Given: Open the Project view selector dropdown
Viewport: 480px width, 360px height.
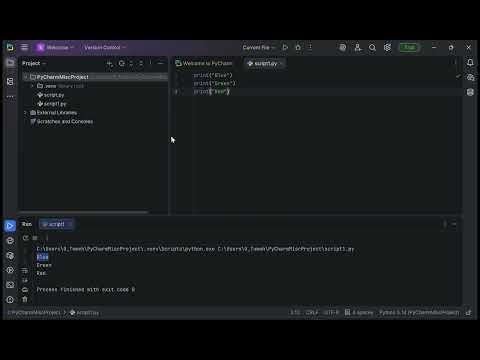Looking at the screenshot, I should [34, 63].
